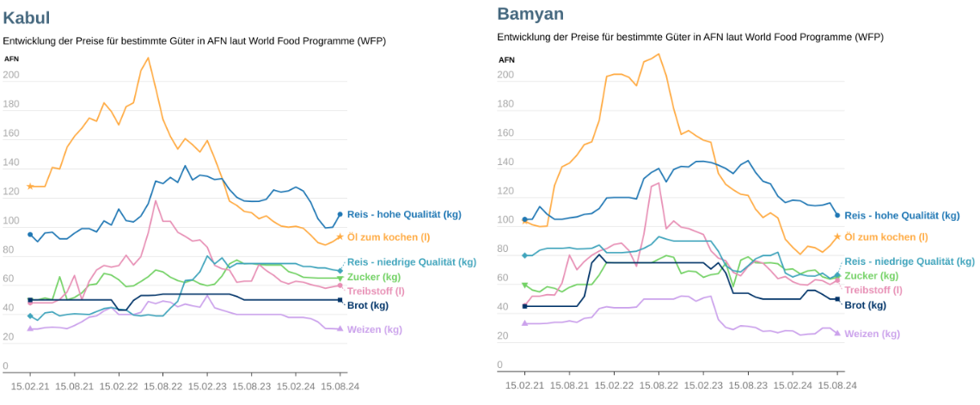980x405 pixels.
Task: Click the blue circle end marker in Kabul chart
Action: tap(340, 214)
